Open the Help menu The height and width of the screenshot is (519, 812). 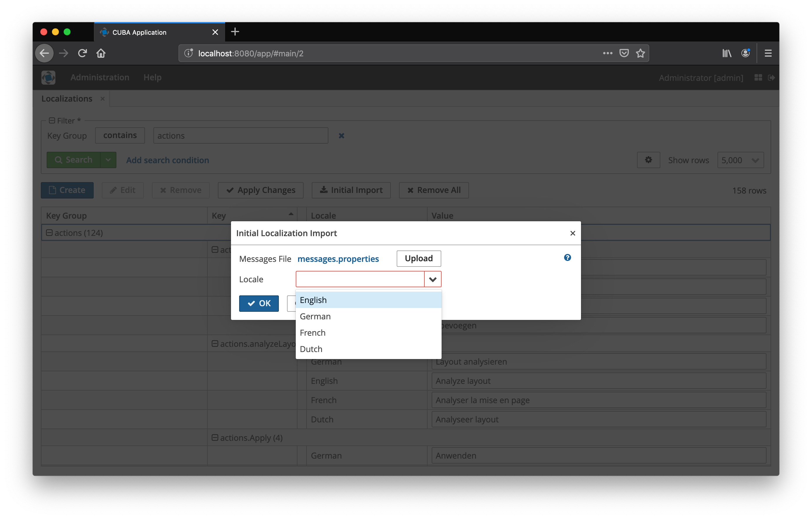153,78
